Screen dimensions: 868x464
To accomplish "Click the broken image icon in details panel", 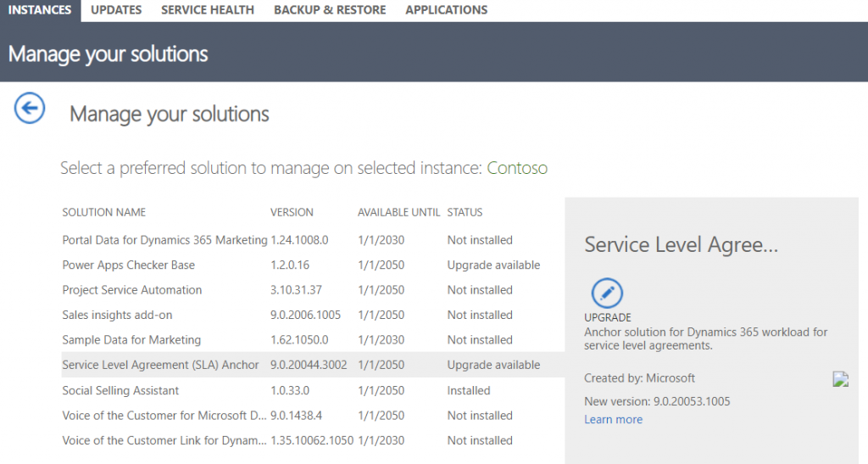I will (840, 378).
